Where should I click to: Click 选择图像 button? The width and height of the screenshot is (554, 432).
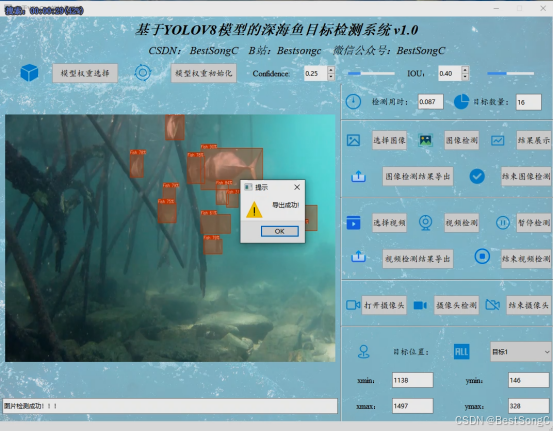point(389,140)
